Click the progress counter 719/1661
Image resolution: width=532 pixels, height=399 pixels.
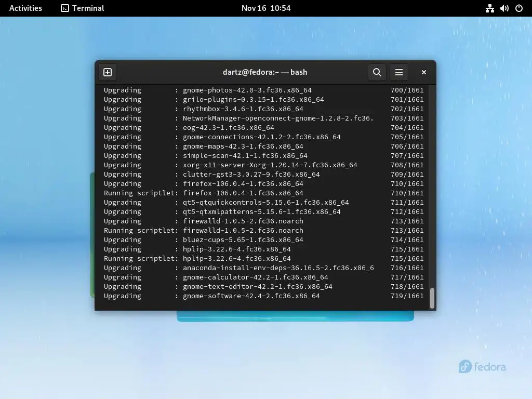pos(407,296)
